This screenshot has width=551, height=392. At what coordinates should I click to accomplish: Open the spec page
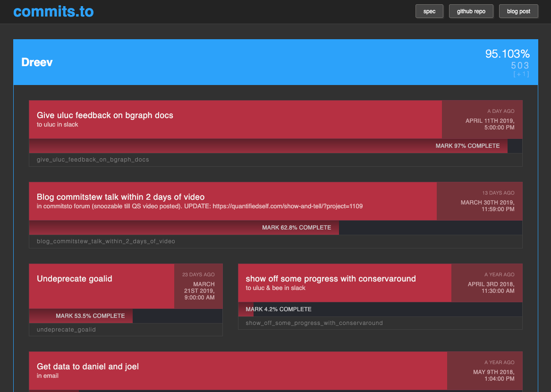(429, 11)
